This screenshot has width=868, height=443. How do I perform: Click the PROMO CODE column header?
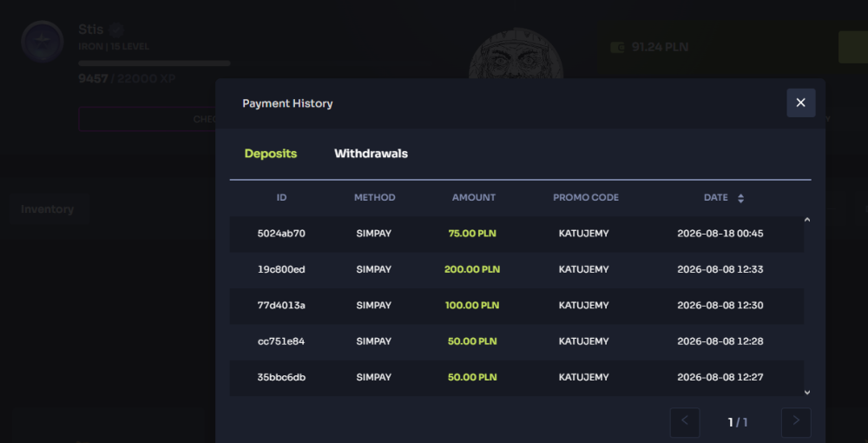[x=586, y=198]
